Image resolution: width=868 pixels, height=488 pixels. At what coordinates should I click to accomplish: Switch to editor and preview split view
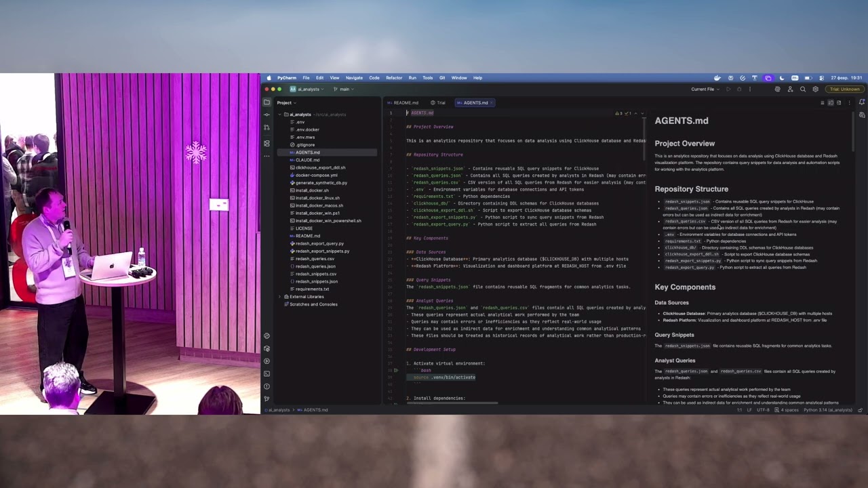pyautogui.click(x=831, y=102)
